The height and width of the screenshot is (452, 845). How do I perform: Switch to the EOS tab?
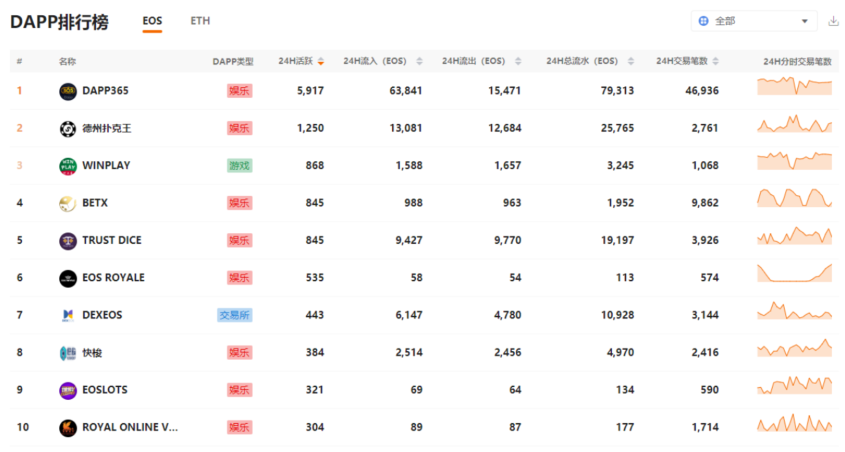click(x=152, y=21)
